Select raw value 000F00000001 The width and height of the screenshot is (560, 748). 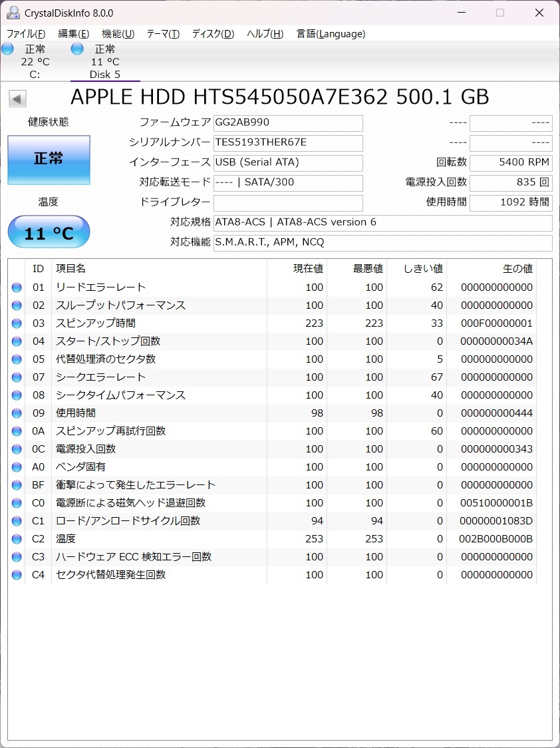[x=497, y=323]
